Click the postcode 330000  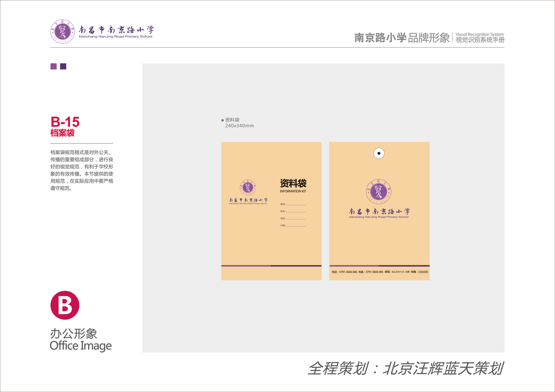423,272
